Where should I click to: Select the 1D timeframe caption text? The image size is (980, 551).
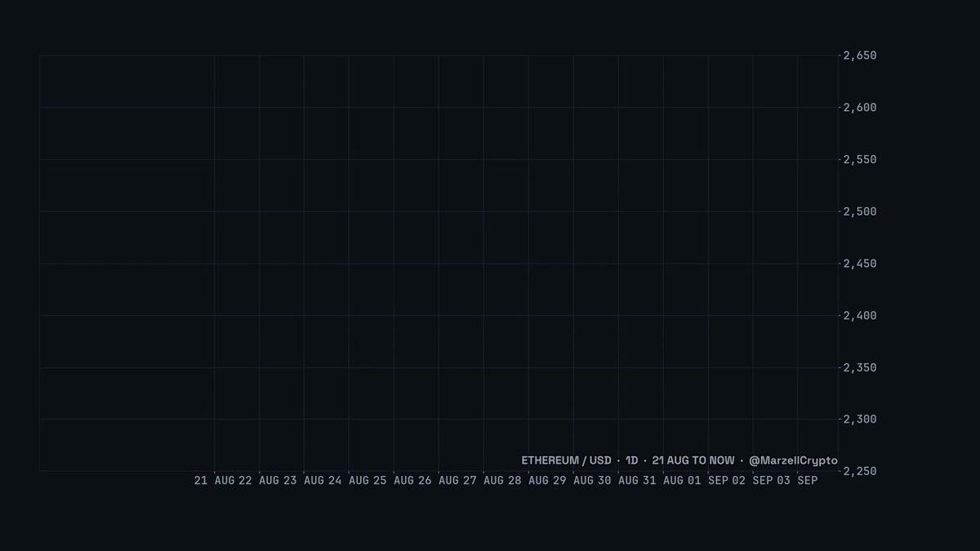pos(632,460)
